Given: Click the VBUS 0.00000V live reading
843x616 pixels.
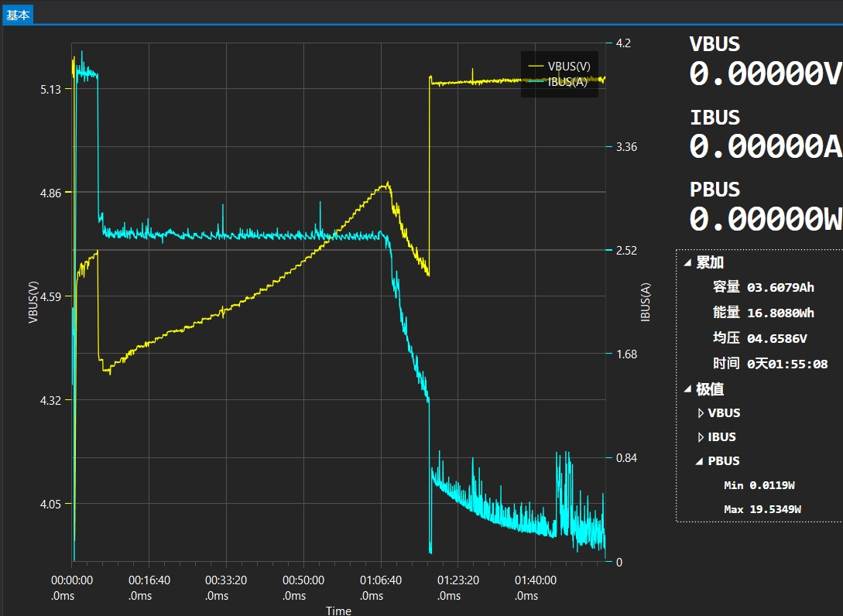Looking at the screenshot, I should 766,74.
